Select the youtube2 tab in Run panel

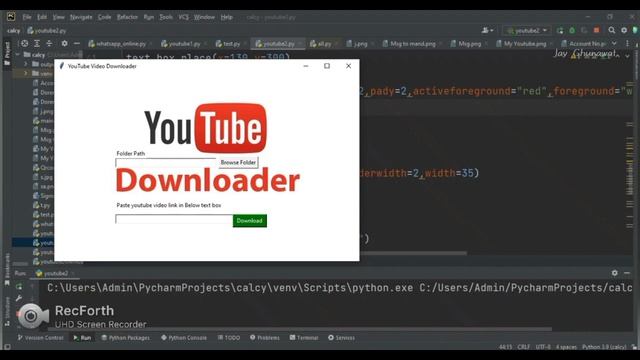coord(55,273)
